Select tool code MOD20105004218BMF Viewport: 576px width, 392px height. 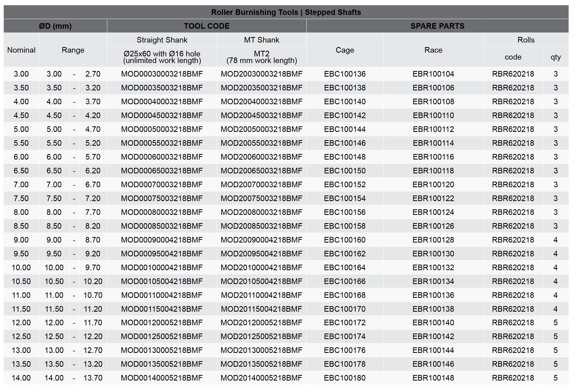262,281
